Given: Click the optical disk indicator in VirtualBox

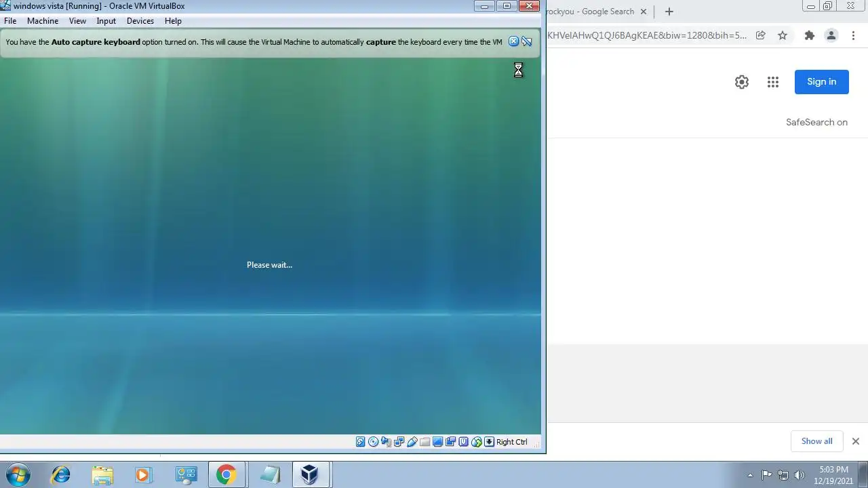Looking at the screenshot, I should coord(374,442).
